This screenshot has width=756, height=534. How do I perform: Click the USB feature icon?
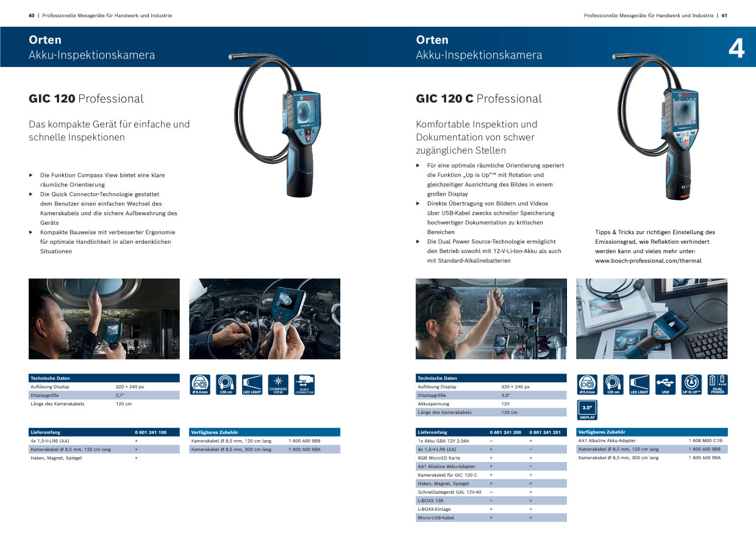click(666, 385)
